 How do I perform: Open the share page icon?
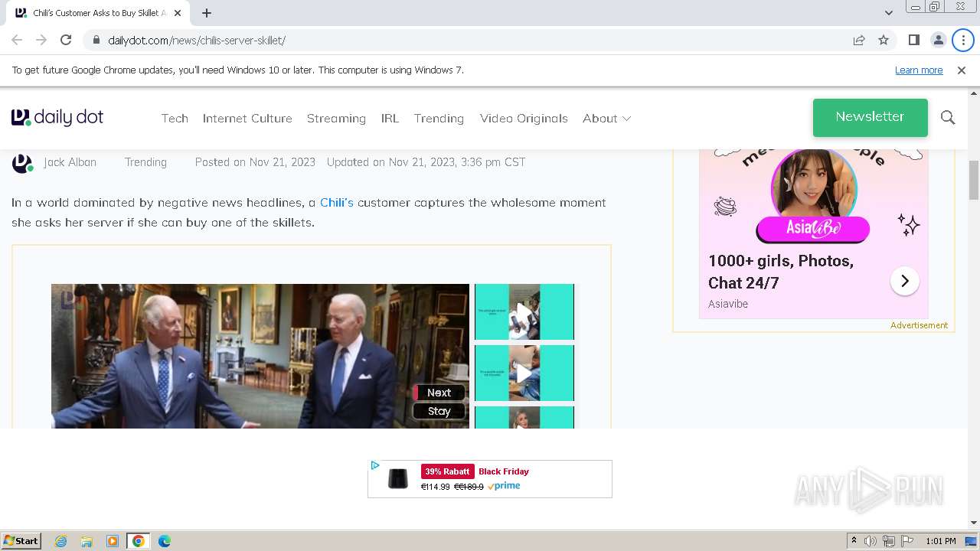(859, 40)
